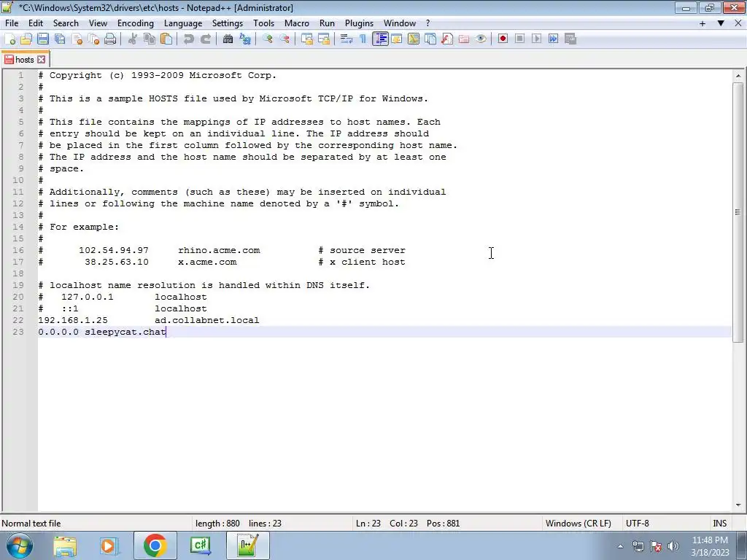Run macro multiple times icon
Screen dimensions: 747x560
tap(554, 39)
